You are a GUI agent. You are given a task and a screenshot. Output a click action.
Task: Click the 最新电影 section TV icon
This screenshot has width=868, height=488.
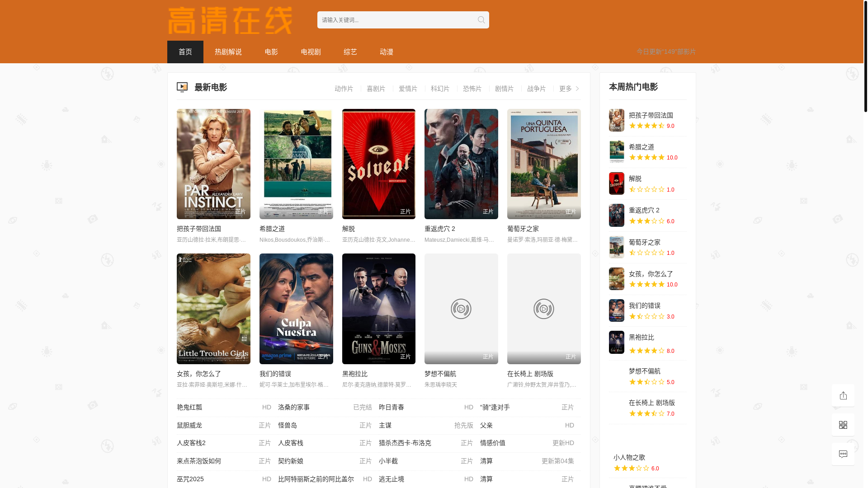pyautogui.click(x=182, y=87)
